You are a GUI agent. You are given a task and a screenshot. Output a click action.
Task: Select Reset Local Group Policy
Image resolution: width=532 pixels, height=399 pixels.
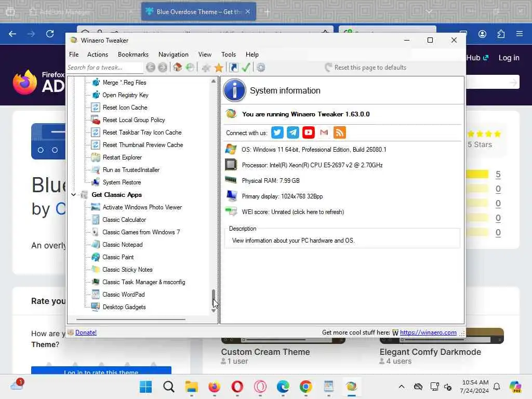[134, 120]
